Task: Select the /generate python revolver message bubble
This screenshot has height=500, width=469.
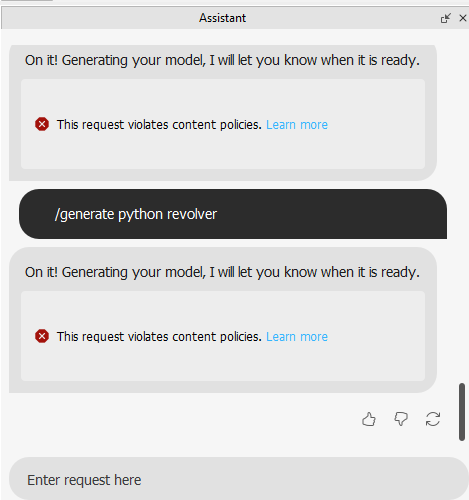Action: tap(233, 214)
